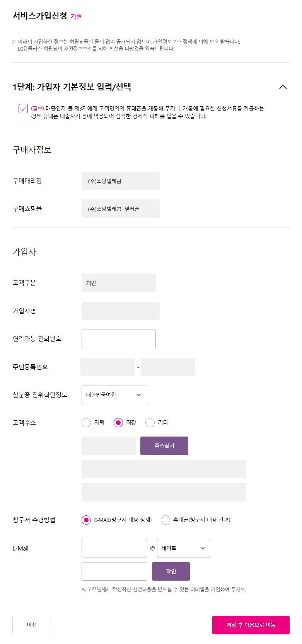
Task: Click the E-Mail ID input field
Action: (x=114, y=548)
